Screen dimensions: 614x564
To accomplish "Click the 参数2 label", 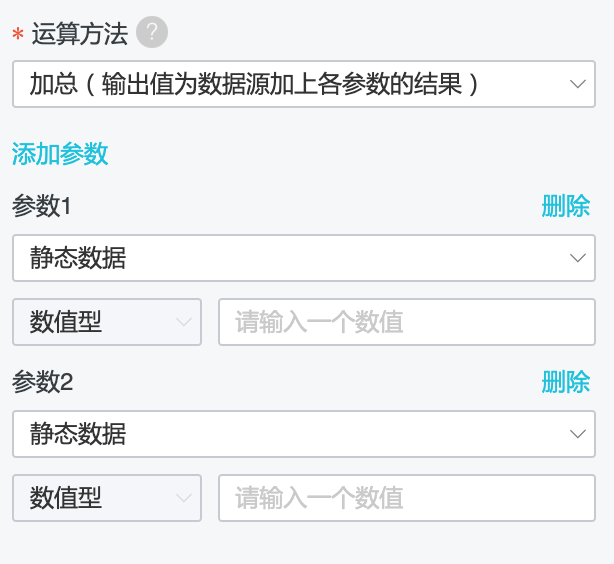I will 42,381.
